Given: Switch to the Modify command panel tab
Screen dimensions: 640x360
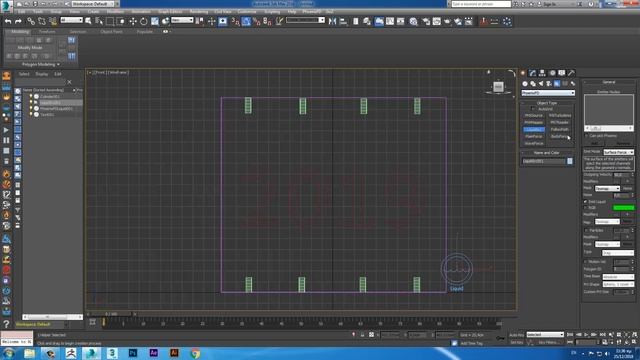Looking at the screenshot, I should click(x=533, y=73).
